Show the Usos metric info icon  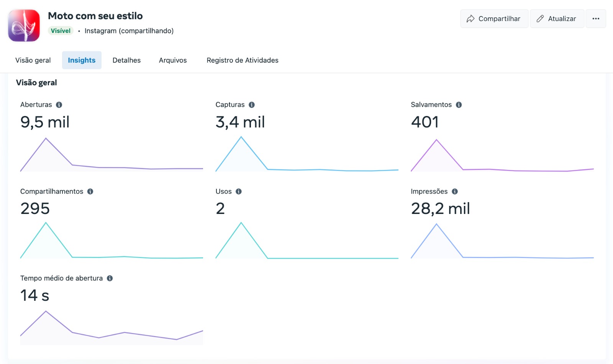pos(239,191)
